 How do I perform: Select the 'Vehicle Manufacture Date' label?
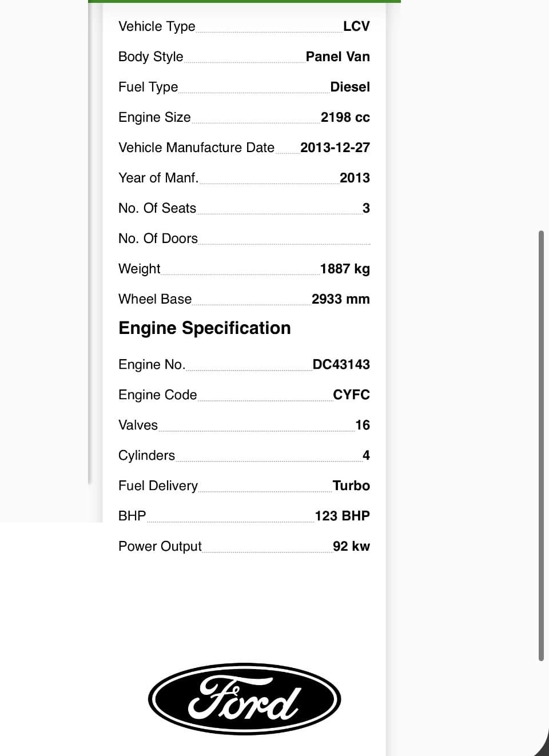coord(197,148)
